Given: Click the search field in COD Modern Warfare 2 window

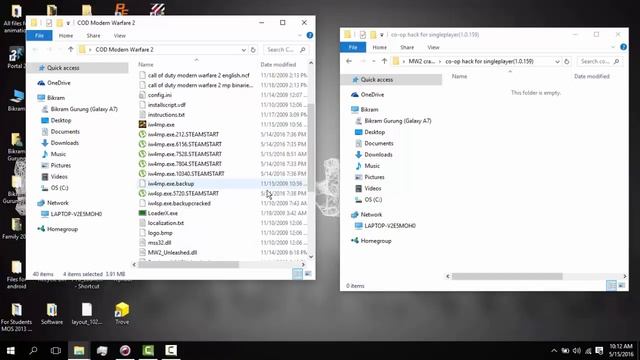Looking at the screenshot, I should coord(286,50).
